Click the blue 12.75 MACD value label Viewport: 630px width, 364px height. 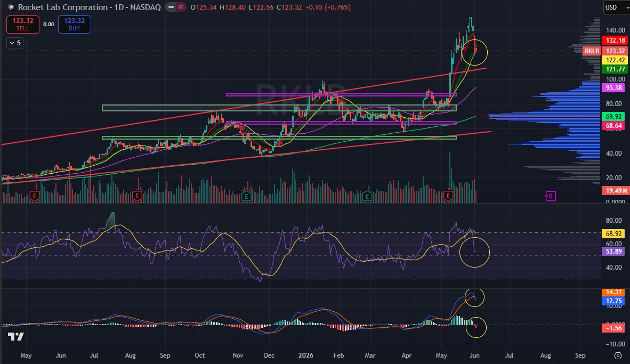pyautogui.click(x=613, y=301)
